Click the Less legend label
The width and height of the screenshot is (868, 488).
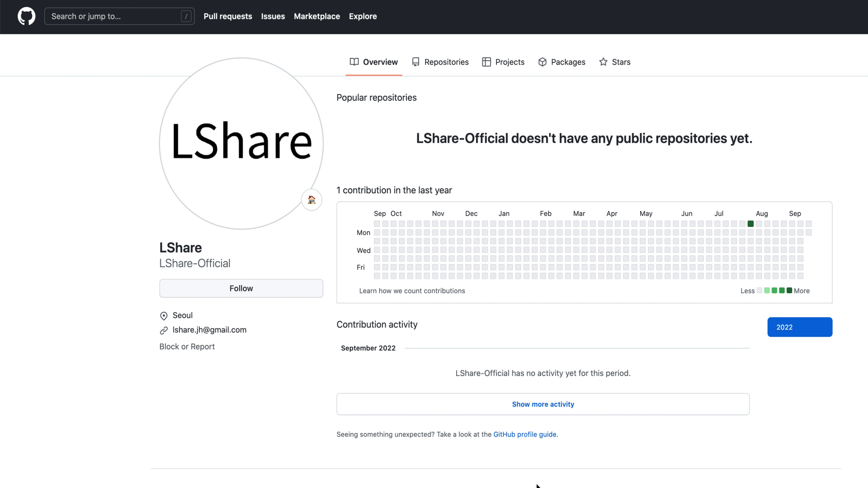pyautogui.click(x=747, y=291)
